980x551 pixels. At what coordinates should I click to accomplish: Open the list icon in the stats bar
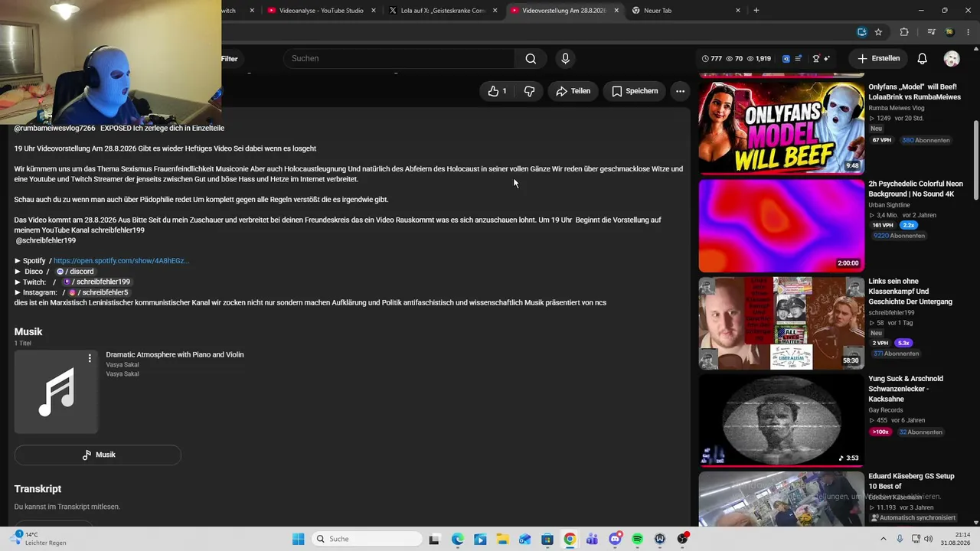click(x=799, y=59)
